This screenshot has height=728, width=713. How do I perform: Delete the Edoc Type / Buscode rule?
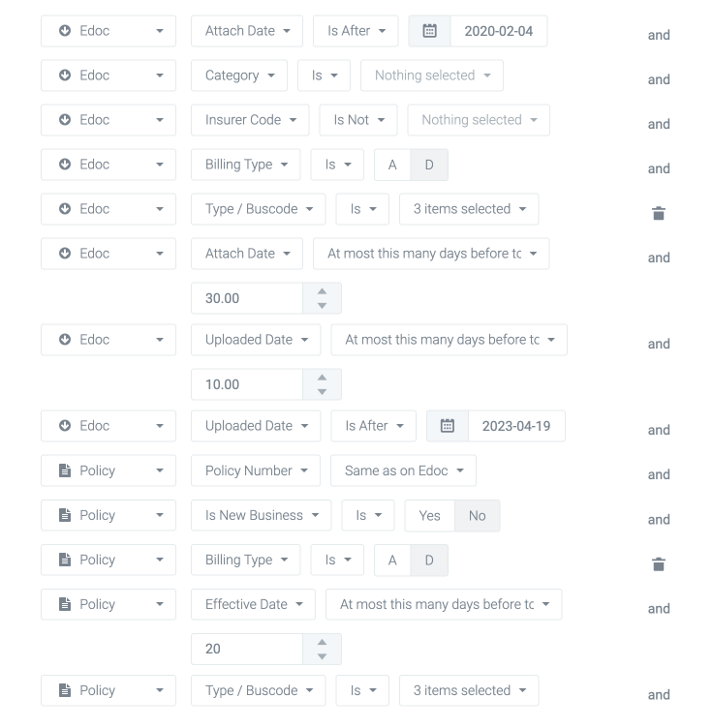point(659,213)
